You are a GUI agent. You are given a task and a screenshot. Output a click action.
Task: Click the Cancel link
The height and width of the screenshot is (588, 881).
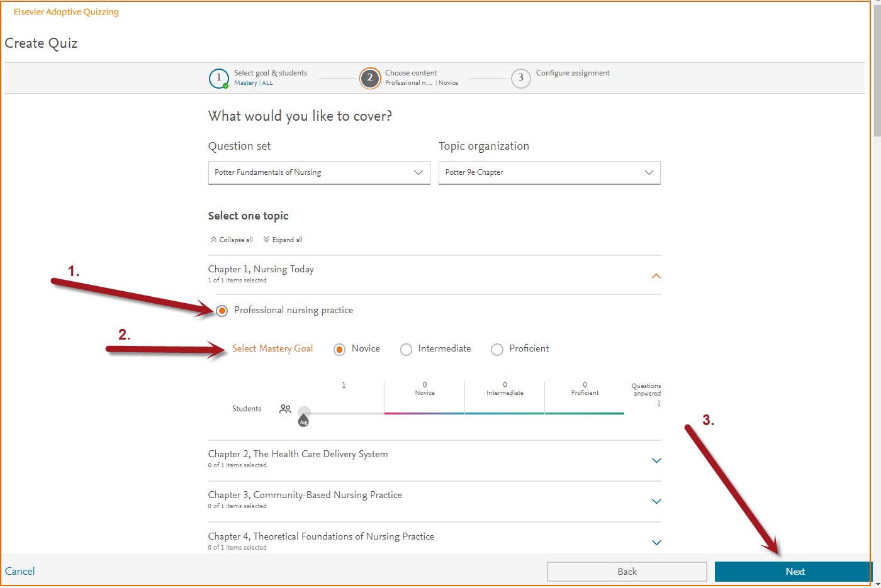pos(20,571)
